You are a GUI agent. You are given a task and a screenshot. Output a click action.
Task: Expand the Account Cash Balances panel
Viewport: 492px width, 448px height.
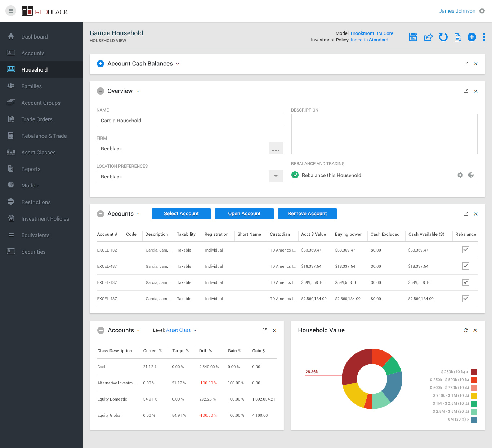click(100, 64)
